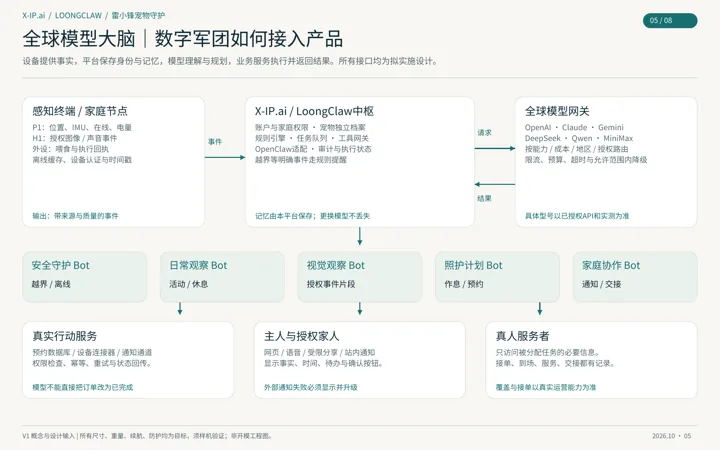
Task: Select the line '外设：喂食与执行回执'
Action: click(71, 149)
